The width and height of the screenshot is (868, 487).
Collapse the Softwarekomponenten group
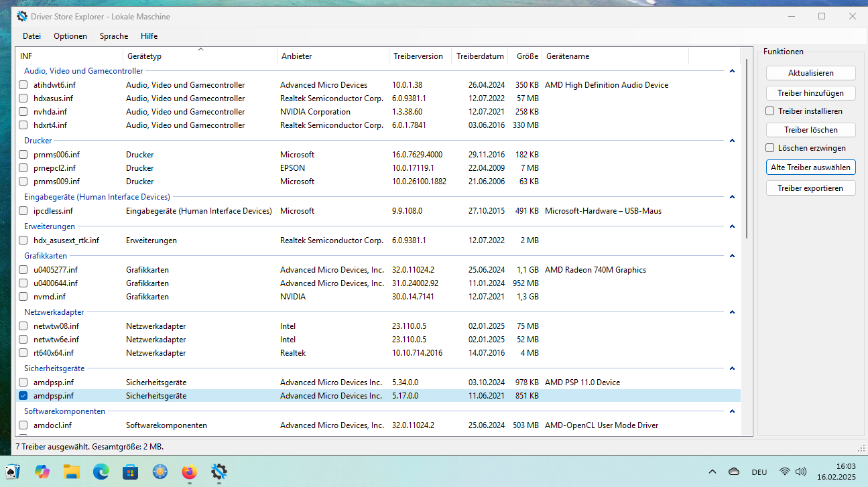[733, 411]
